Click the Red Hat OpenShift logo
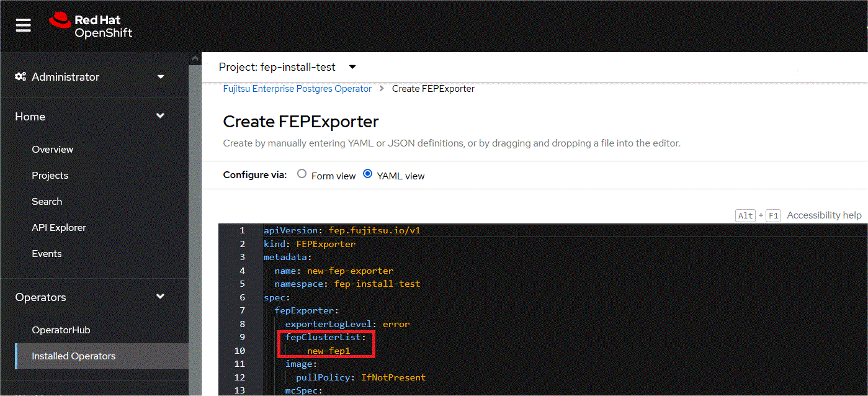The height and width of the screenshot is (396, 868). click(x=91, y=25)
